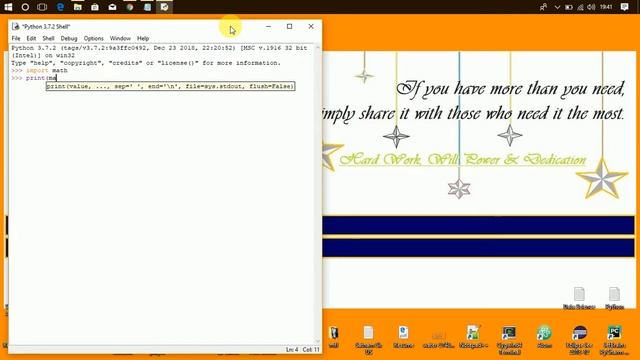This screenshot has height=360, width=640.
Task: Open the Debug menu
Action: tap(69, 38)
